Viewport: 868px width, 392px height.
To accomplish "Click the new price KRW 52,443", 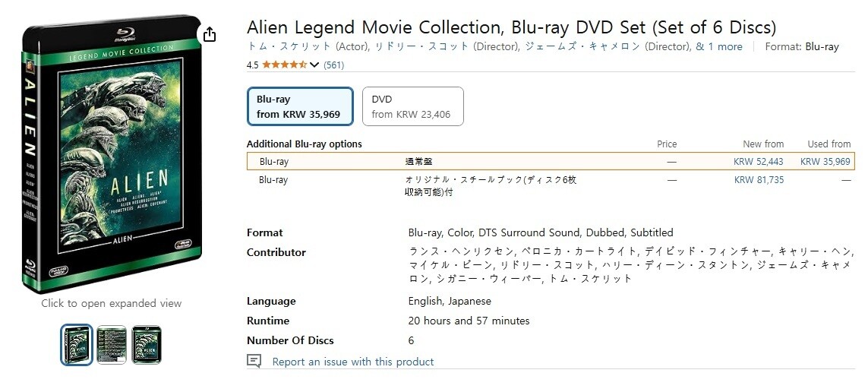I will [758, 162].
